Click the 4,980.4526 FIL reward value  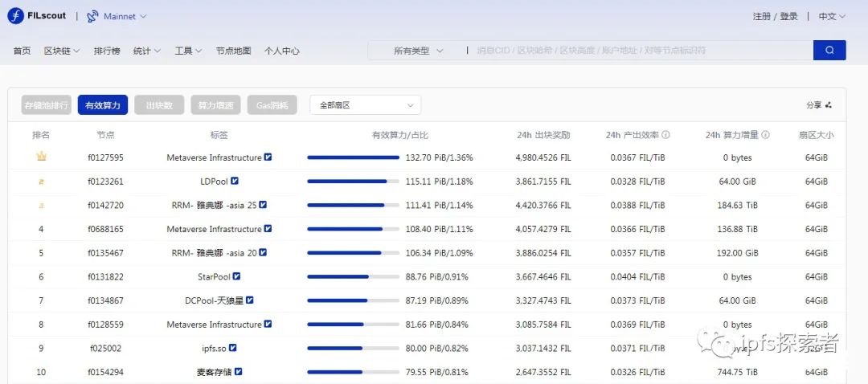(543, 157)
